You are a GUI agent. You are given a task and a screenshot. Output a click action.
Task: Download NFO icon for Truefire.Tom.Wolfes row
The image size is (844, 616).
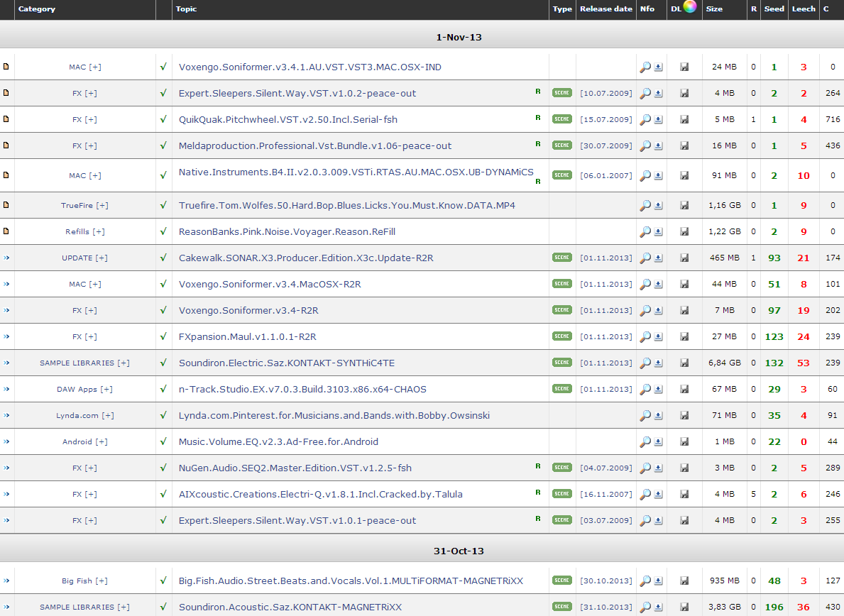[658, 206]
